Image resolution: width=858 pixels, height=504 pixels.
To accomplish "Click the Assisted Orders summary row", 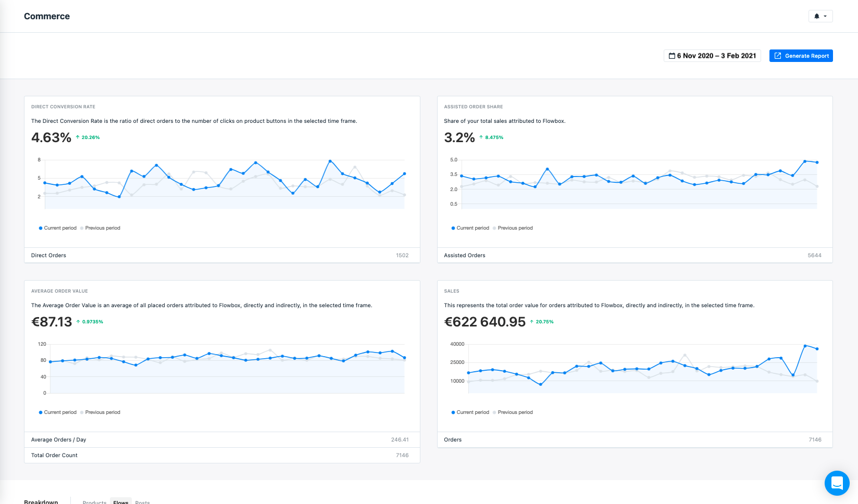I will [635, 255].
